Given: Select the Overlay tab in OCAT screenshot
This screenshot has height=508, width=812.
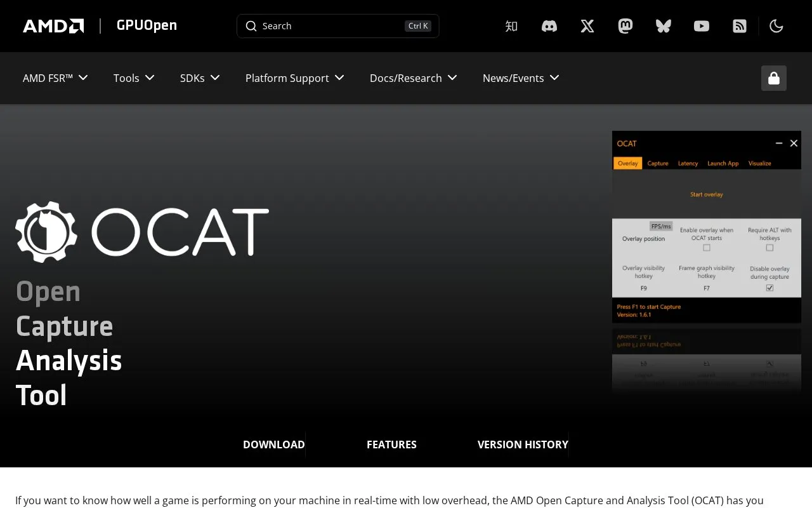Looking at the screenshot, I should 627,163.
